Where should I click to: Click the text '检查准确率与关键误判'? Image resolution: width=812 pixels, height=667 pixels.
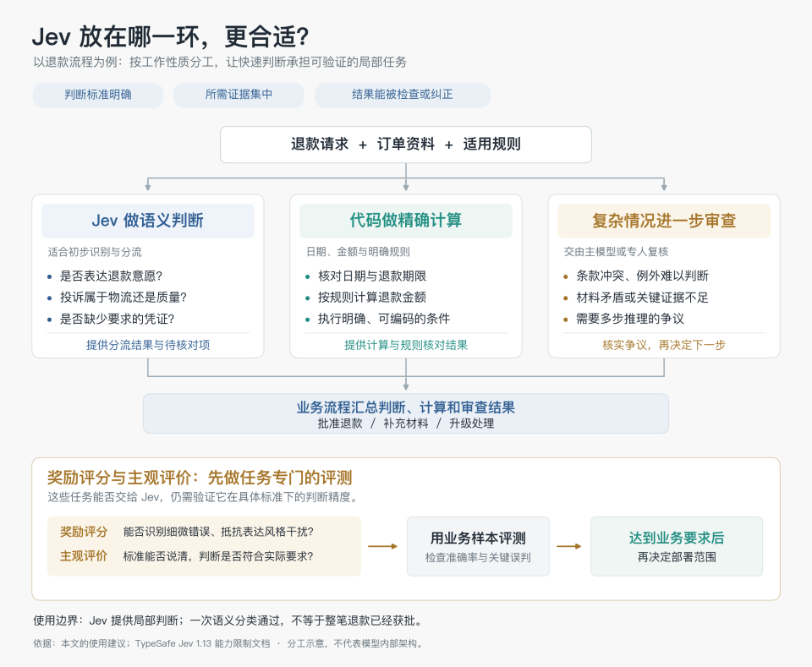click(478, 557)
